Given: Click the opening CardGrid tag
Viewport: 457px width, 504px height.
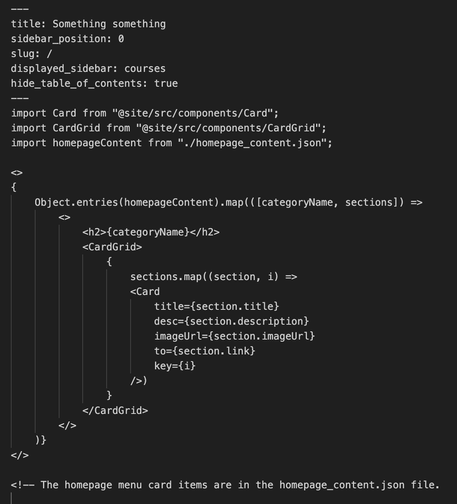Looking at the screenshot, I should (112, 247).
